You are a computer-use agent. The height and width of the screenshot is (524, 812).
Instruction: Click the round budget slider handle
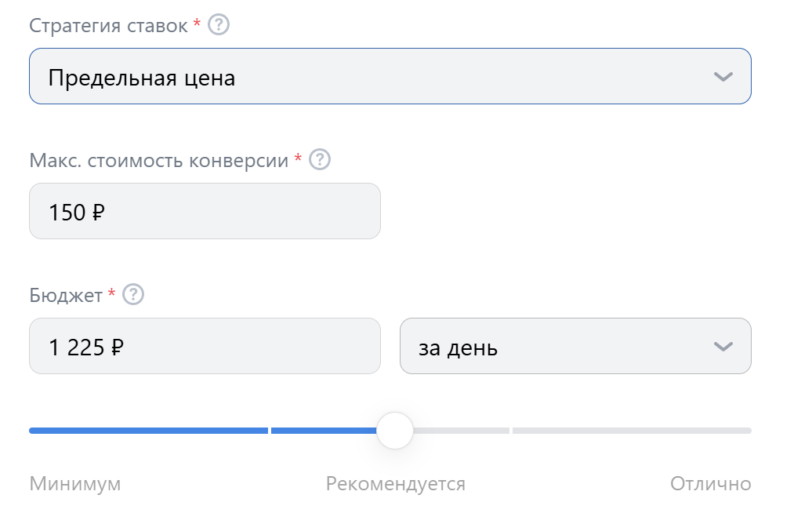(x=394, y=431)
